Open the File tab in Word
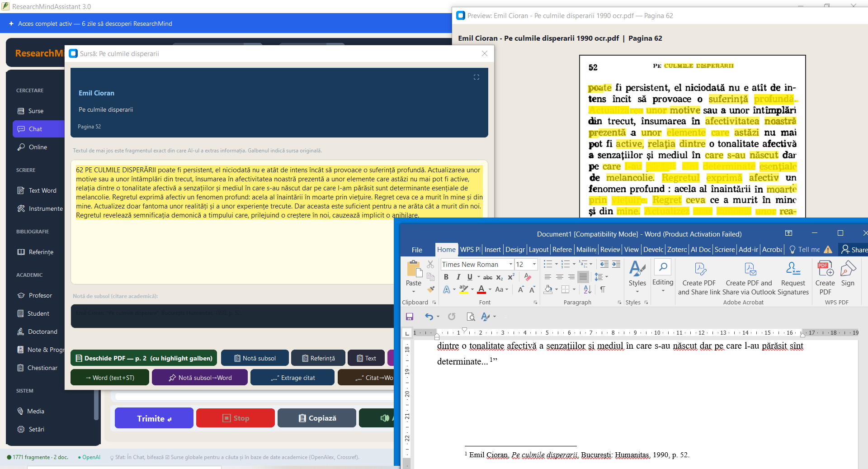Image resolution: width=868 pixels, height=469 pixels. click(x=417, y=250)
